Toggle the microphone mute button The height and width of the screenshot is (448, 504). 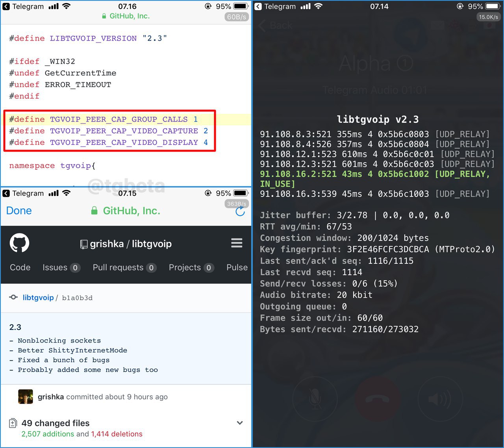(x=315, y=399)
